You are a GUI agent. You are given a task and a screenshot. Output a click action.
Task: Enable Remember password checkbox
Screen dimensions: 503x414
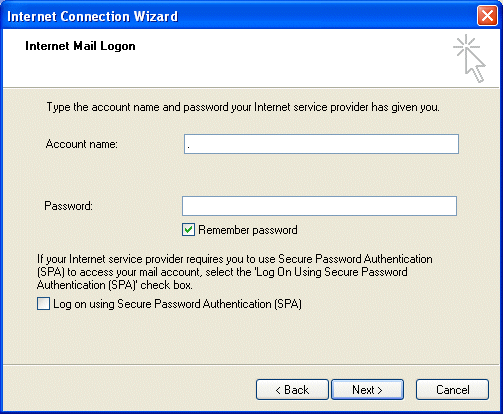(188, 230)
